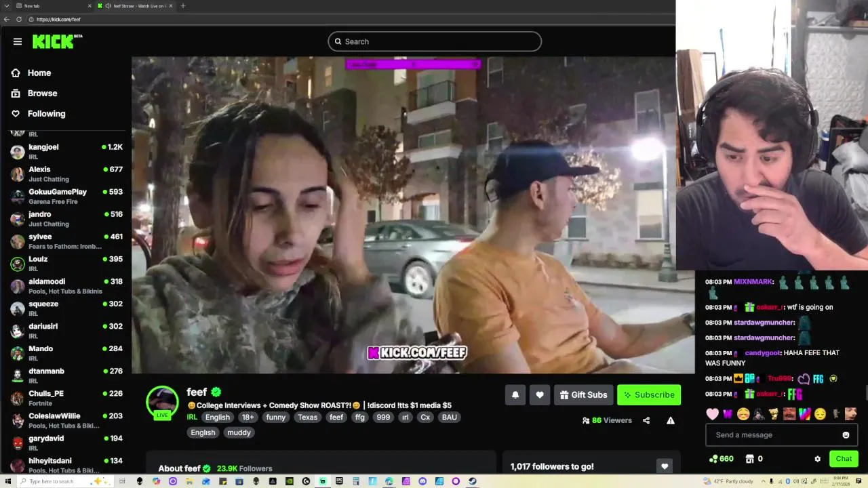This screenshot has width=868, height=488.
Task: Select the ffg tag
Action: pos(360,417)
